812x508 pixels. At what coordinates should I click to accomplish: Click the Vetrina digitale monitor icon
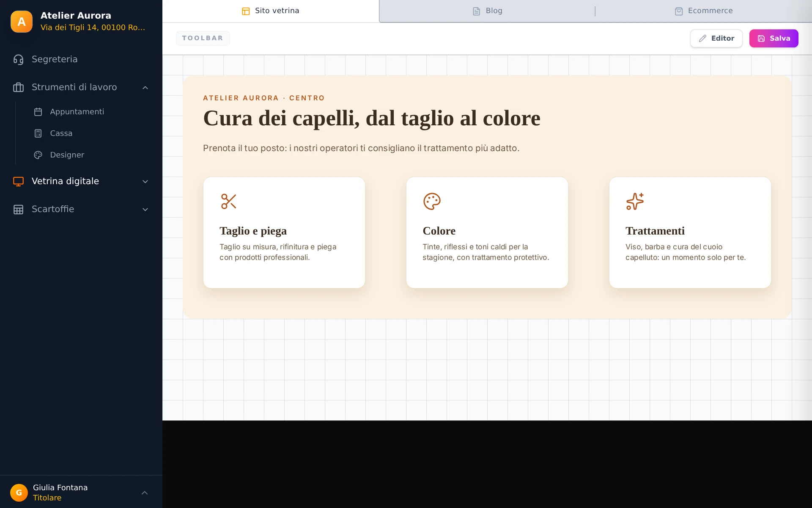[18, 182]
